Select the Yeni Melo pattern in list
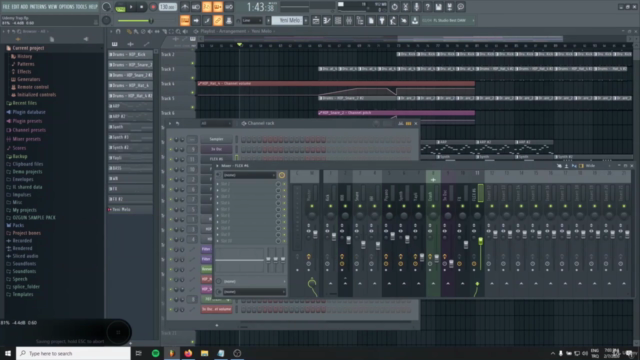Screen dimensions: 640x360 tap(130, 209)
